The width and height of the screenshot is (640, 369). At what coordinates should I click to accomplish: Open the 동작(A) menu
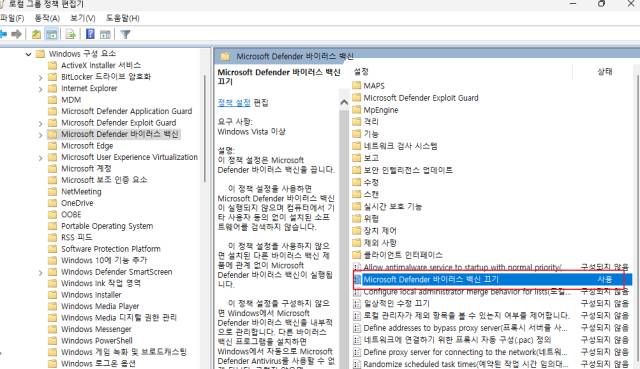pyautogui.click(x=47, y=18)
